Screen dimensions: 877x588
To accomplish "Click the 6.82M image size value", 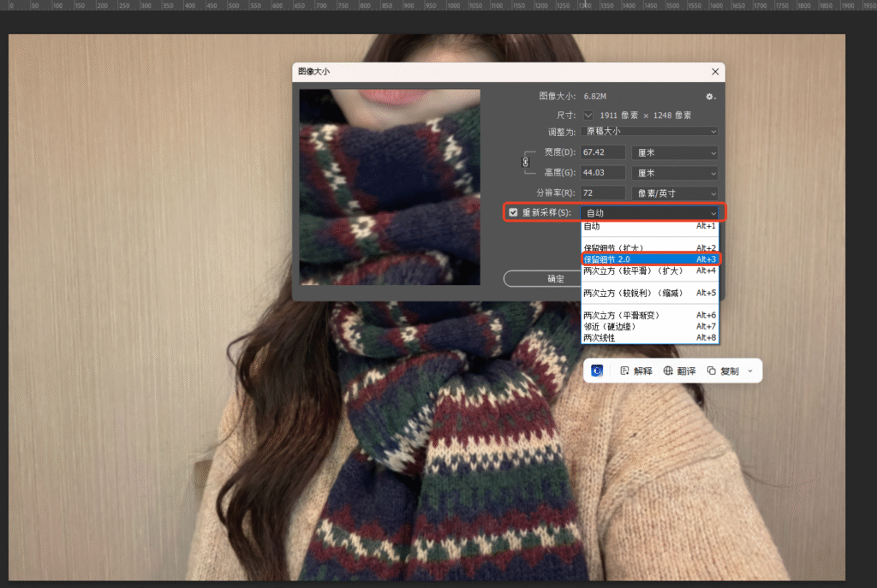I will 595,96.
